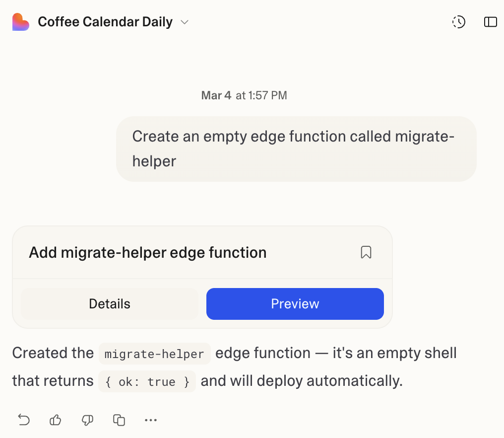Give the response a thumbs up
Screen dimensions: 504x438
coord(55,420)
